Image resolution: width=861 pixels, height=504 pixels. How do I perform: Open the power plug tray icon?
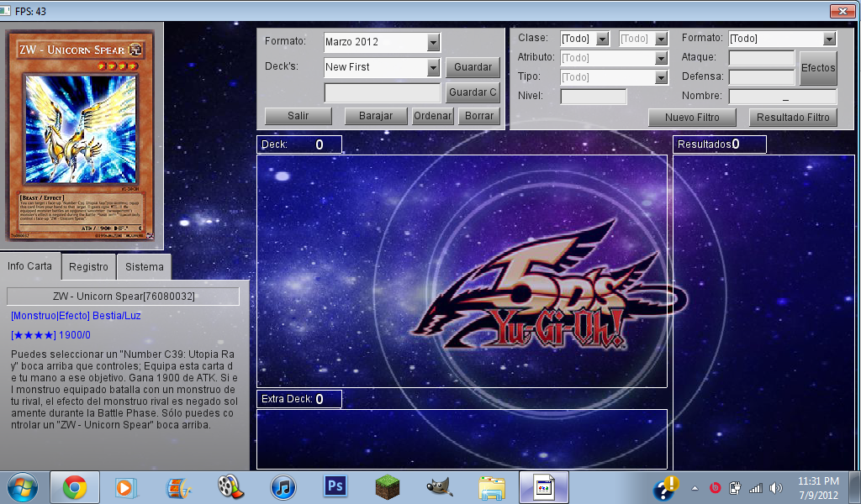[x=735, y=487]
